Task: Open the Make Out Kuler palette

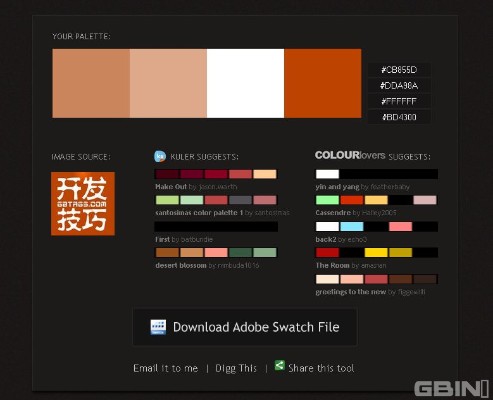Action: 171,187
